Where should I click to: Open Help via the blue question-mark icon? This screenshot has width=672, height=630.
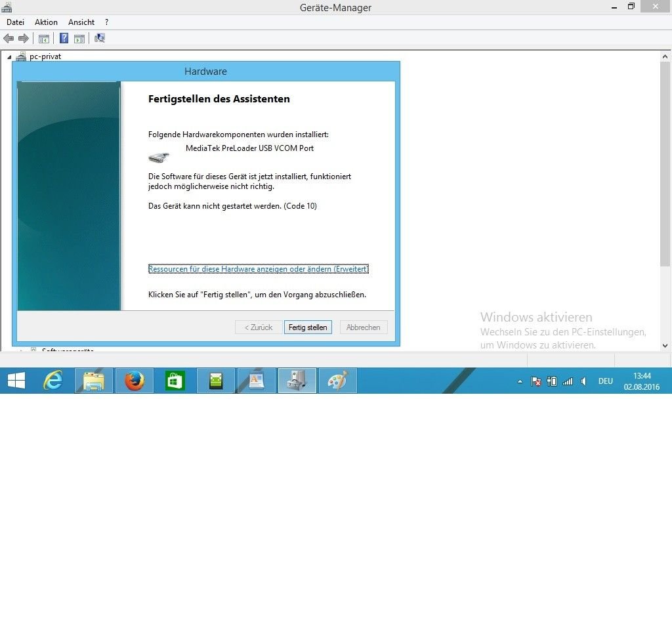coord(64,39)
